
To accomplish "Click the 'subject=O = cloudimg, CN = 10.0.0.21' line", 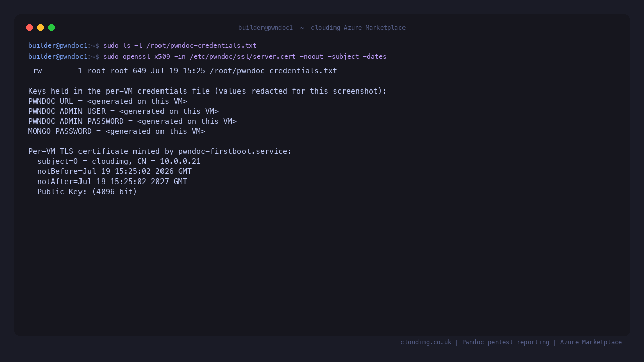I will pos(119,161).
